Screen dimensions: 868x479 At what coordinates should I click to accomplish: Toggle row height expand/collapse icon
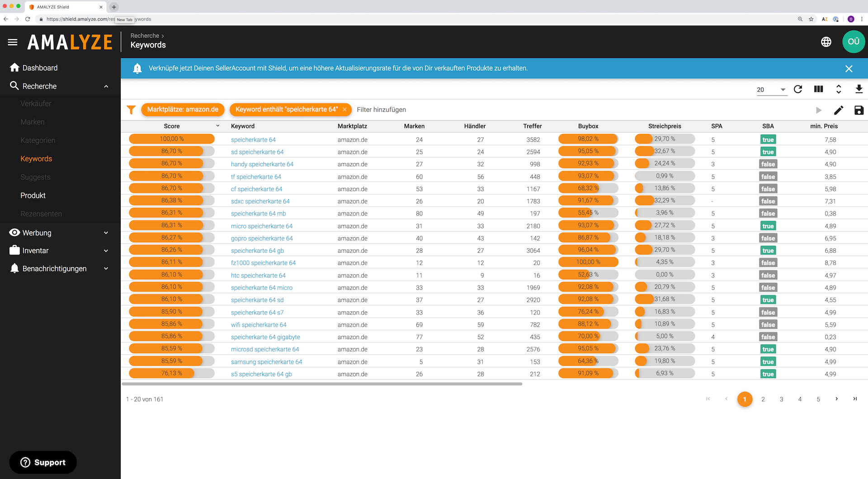[x=839, y=89]
